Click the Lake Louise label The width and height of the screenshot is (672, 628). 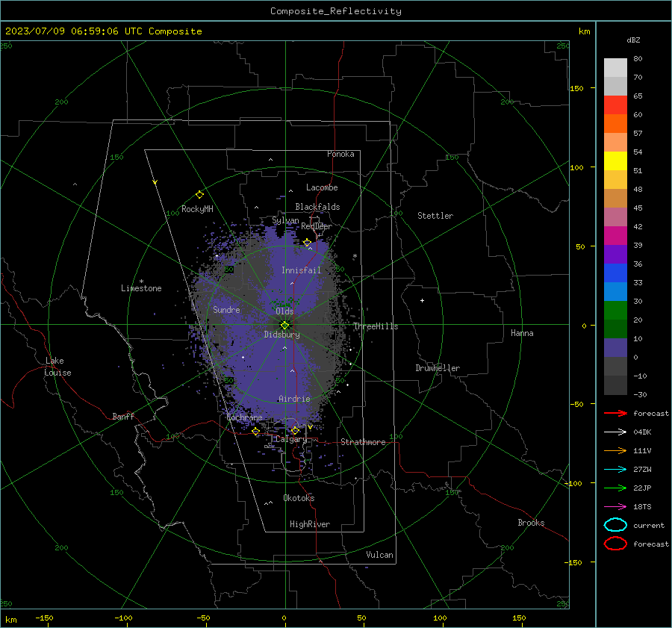pyautogui.click(x=57, y=367)
